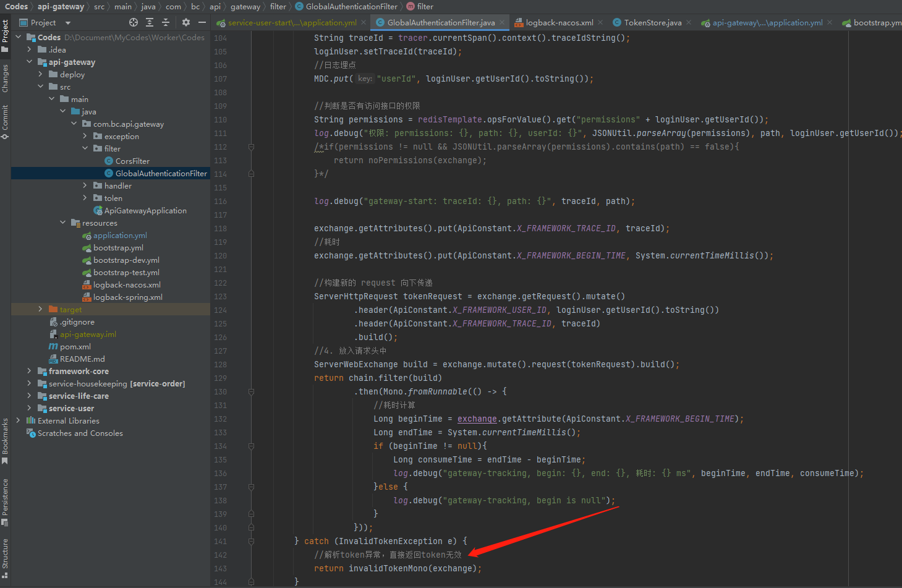This screenshot has height=588, width=902.
Task: Open logback-spring.xml in project tree
Action: click(x=128, y=297)
